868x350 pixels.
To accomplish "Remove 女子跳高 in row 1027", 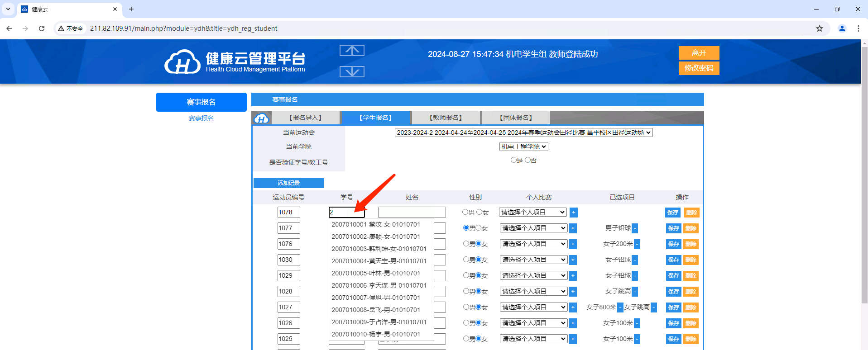I will click(653, 307).
